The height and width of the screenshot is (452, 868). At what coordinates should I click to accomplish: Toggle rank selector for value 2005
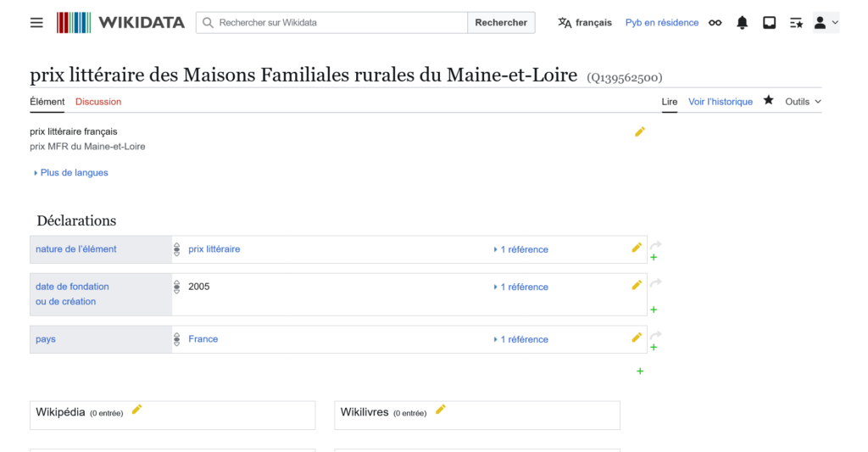pyautogui.click(x=177, y=287)
